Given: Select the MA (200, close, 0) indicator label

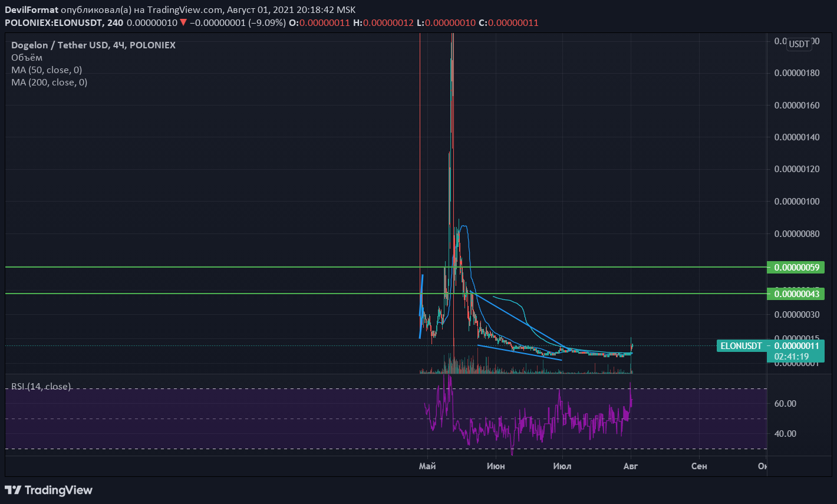Looking at the screenshot, I should click(x=49, y=82).
